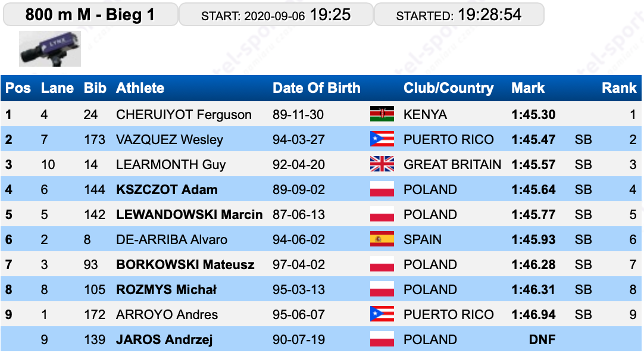Click the START 2020-09-06 19:25 box
The image size is (644, 356).
276,15
